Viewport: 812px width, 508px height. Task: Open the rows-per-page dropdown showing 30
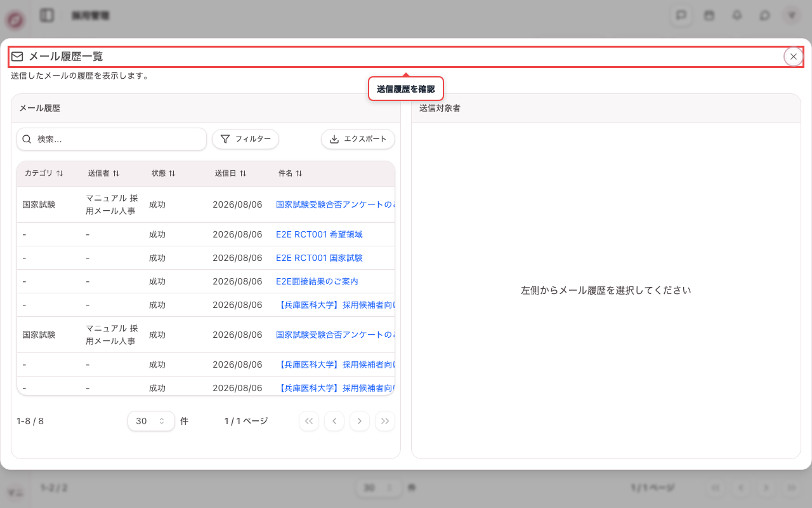[151, 421]
